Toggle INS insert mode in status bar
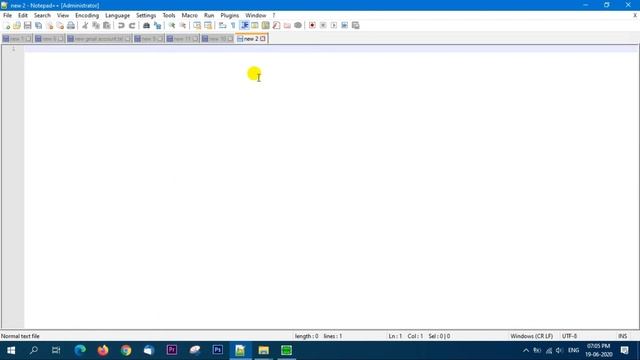The image size is (640, 360). click(622, 336)
